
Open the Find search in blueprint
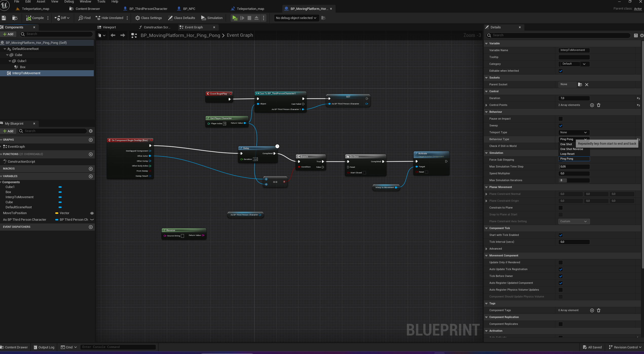(x=84, y=18)
